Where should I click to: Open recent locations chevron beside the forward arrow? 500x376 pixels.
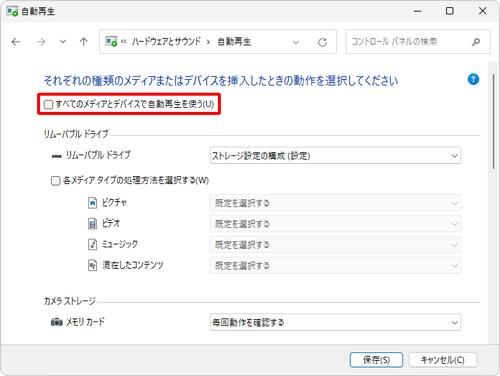[x=63, y=42]
